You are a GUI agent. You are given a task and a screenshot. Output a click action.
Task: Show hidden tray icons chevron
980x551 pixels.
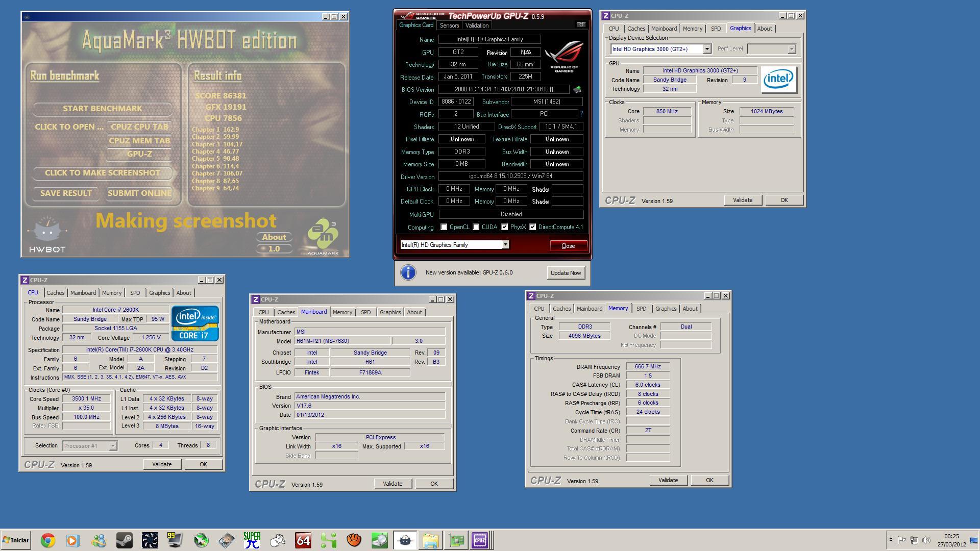coord(891,540)
